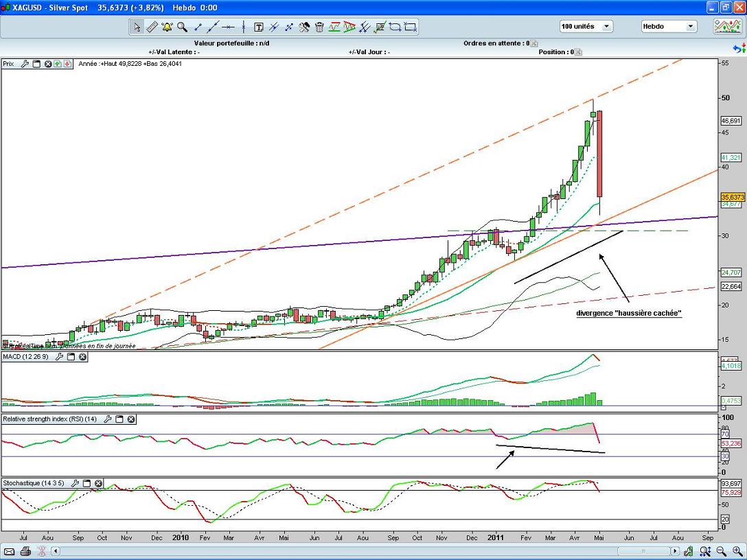Open the Hebdo timeframe dropdown
Image resolution: width=747 pixels, height=560 pixels.
(x=689, y=27)
